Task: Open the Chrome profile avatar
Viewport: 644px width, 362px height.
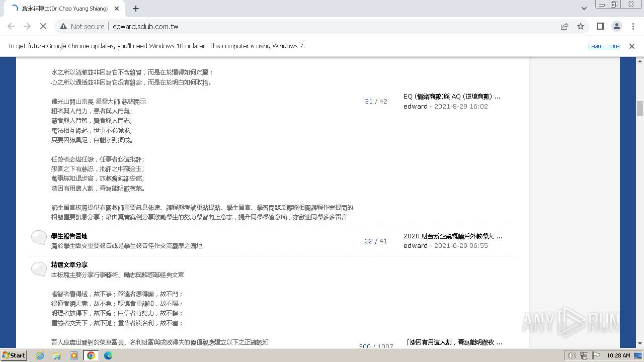Action: (616, 26)
